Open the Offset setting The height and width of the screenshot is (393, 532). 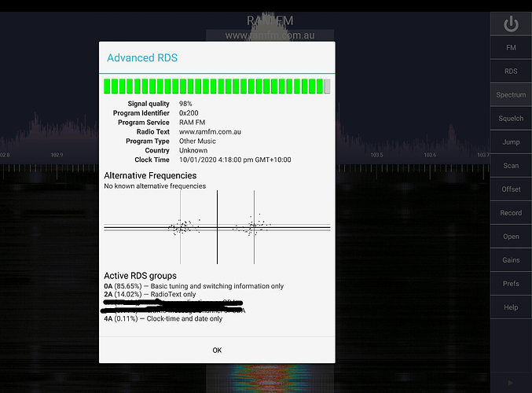(x=511, y=189)
